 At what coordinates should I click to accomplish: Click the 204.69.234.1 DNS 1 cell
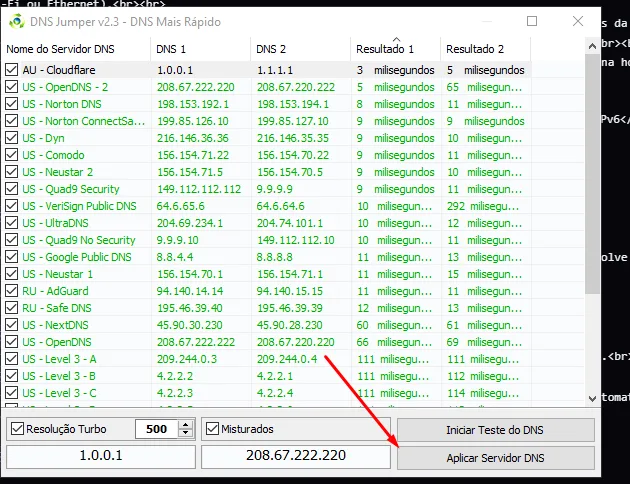(190, 223)
